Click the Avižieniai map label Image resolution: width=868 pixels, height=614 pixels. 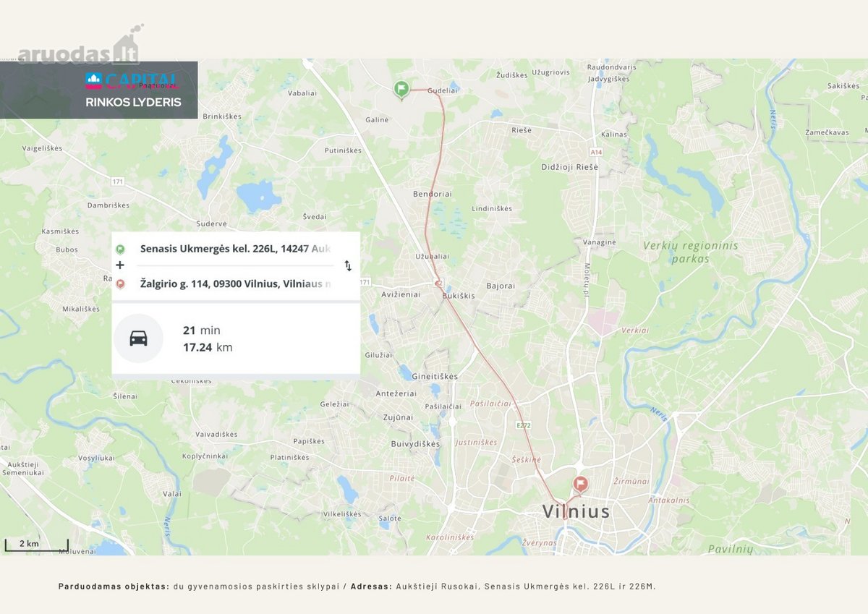click(401, 294)
